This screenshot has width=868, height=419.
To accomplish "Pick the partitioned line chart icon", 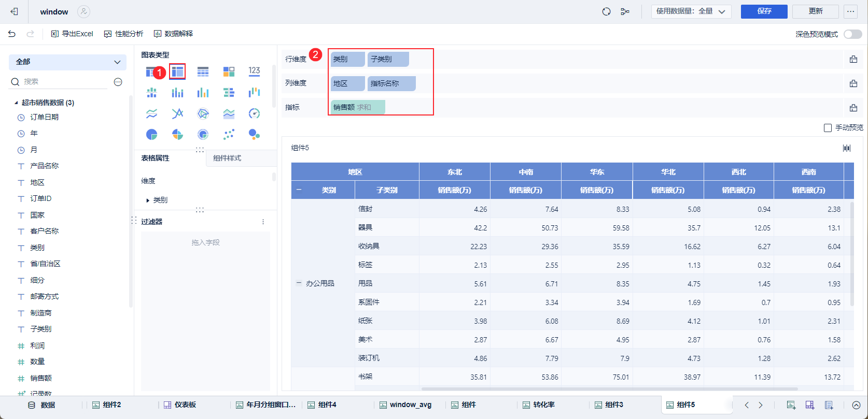I will click(x=151, y=113).
